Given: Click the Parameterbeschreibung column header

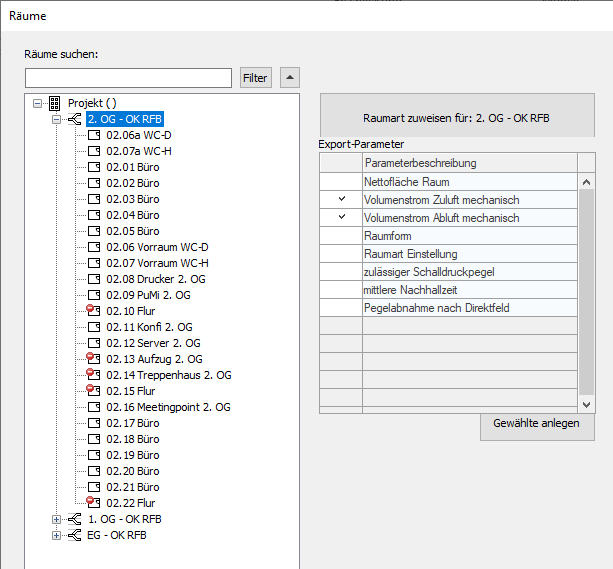Looking at the screenshot, I should (470, 163).
